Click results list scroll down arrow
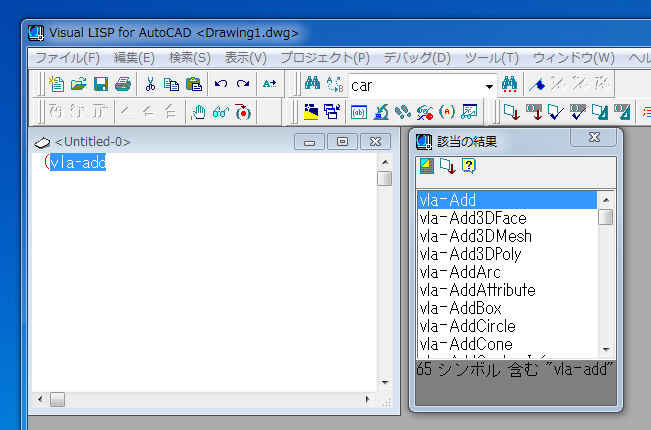The width and height of the screenshot is (651, 430). (606, 349)
